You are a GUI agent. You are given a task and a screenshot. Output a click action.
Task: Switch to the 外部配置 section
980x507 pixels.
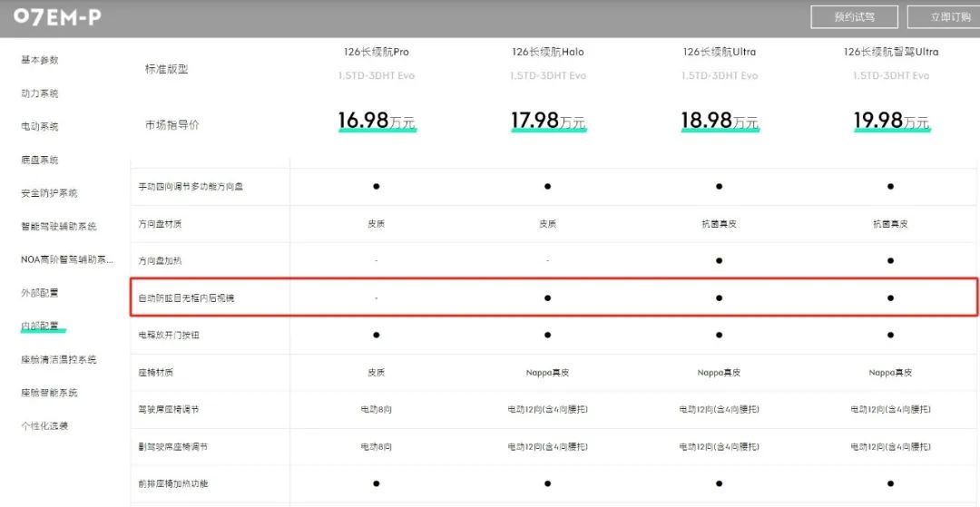coord(40,293)
